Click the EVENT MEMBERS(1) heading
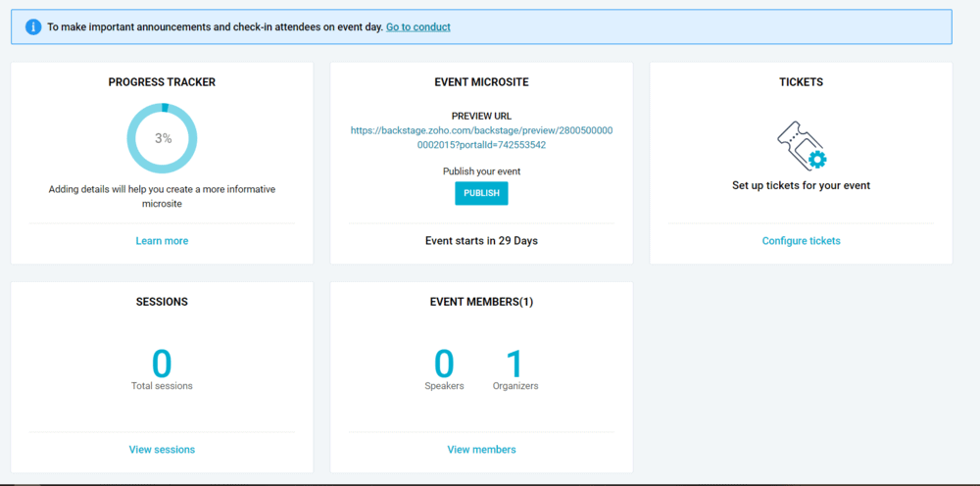 point(481,302)
